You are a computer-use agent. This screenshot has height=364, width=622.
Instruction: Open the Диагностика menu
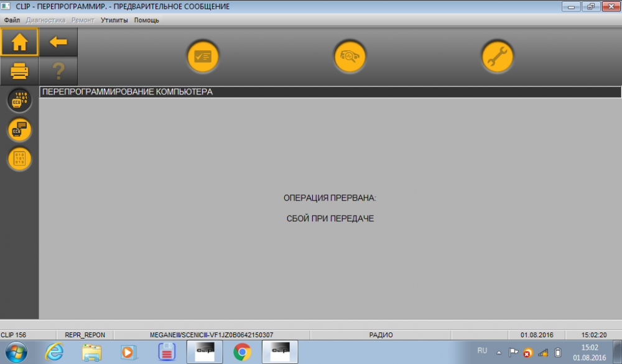45,20
